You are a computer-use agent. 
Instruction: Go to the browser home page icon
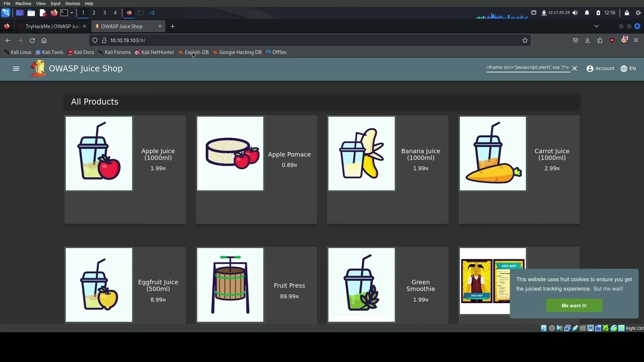[x=44, y=40]
